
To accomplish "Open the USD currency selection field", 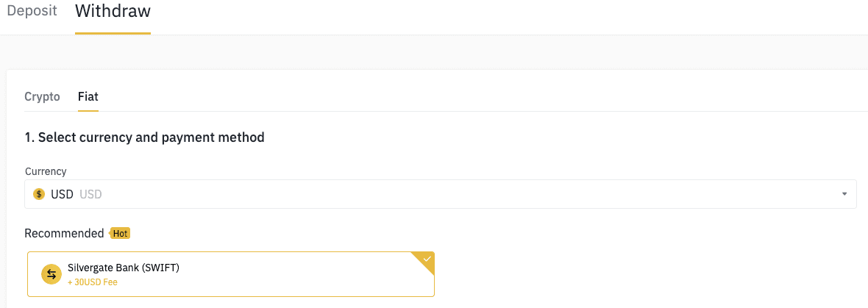I will [x=441, y=194].
